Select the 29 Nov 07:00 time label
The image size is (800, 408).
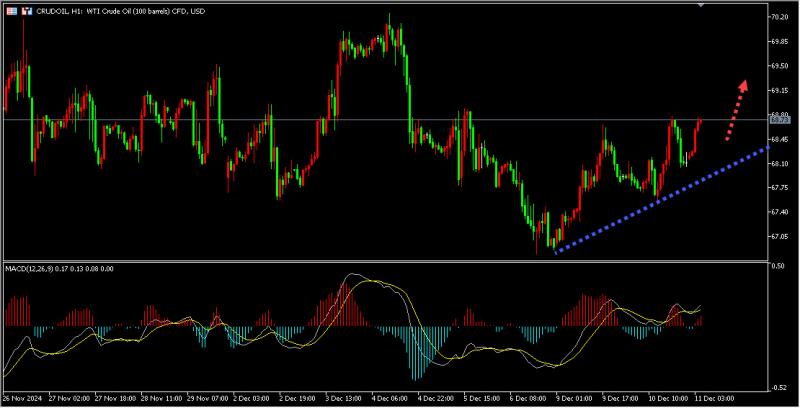(207, 398)
